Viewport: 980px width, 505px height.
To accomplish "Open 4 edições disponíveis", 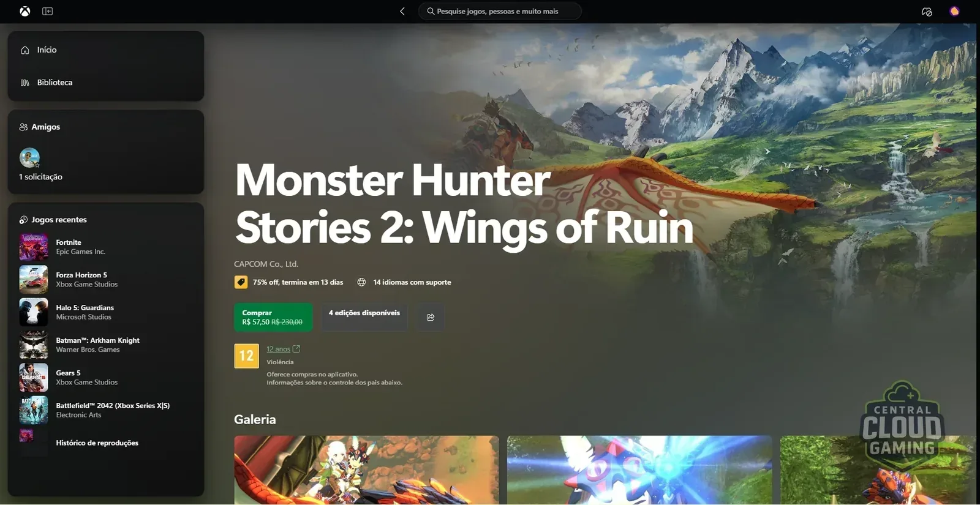I will pyautogui.click(x=364, y=317).
